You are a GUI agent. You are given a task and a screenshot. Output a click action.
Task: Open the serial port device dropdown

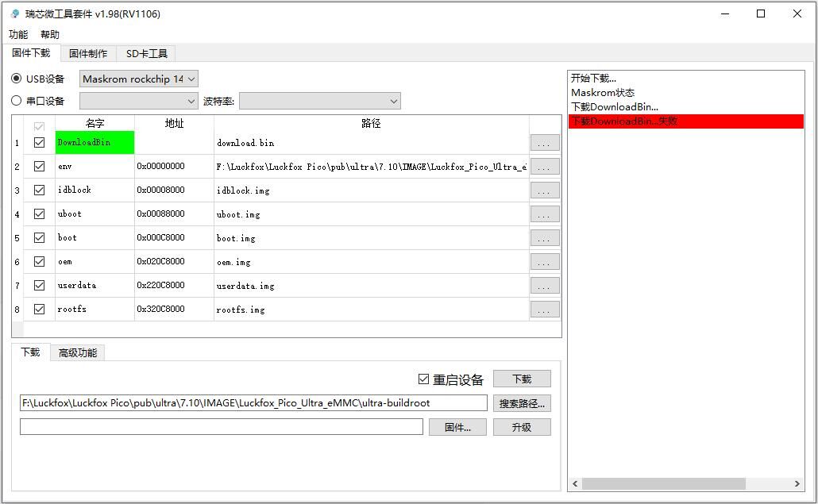click(138, 101)
